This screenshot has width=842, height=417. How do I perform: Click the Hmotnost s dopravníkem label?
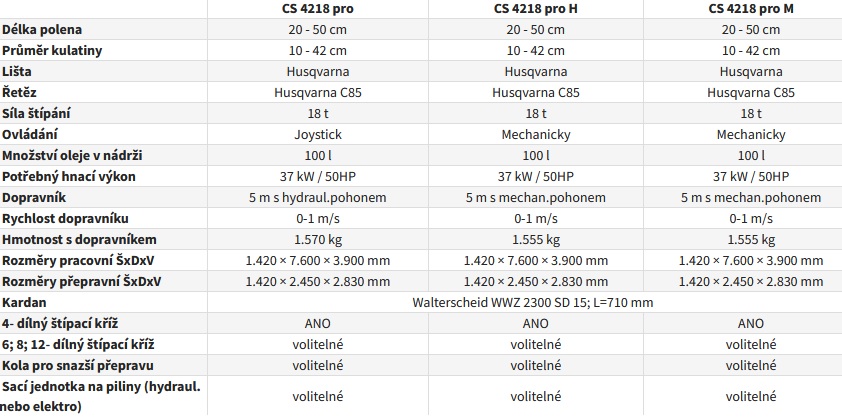(x=79, y=239)
